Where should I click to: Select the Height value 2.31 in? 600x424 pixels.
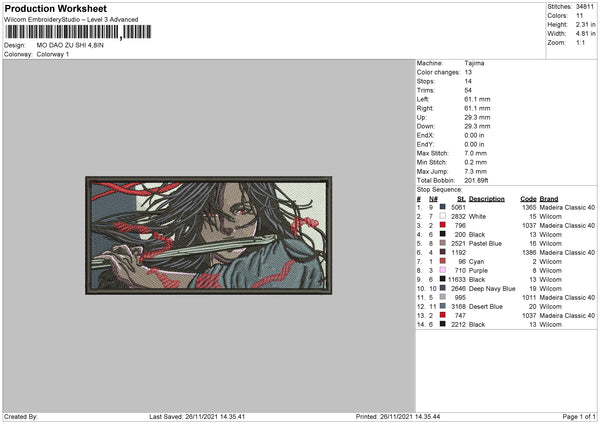point(585,24)
